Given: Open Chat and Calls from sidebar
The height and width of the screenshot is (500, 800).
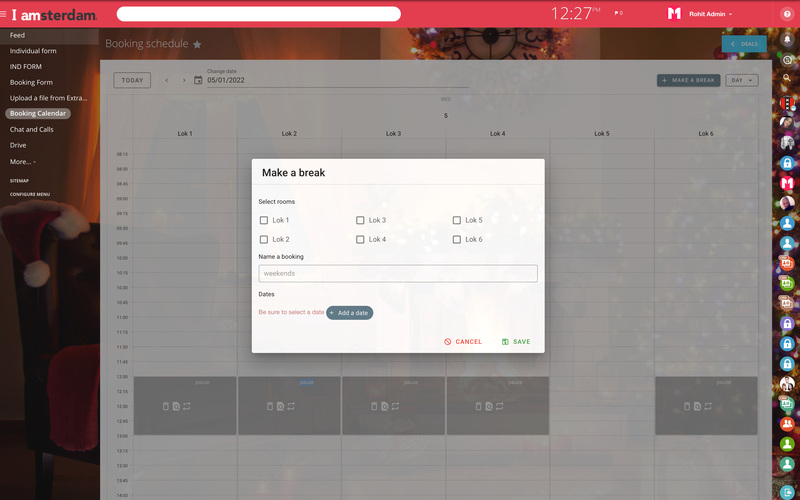Looking at the screenshot, I should coord(32,129).
